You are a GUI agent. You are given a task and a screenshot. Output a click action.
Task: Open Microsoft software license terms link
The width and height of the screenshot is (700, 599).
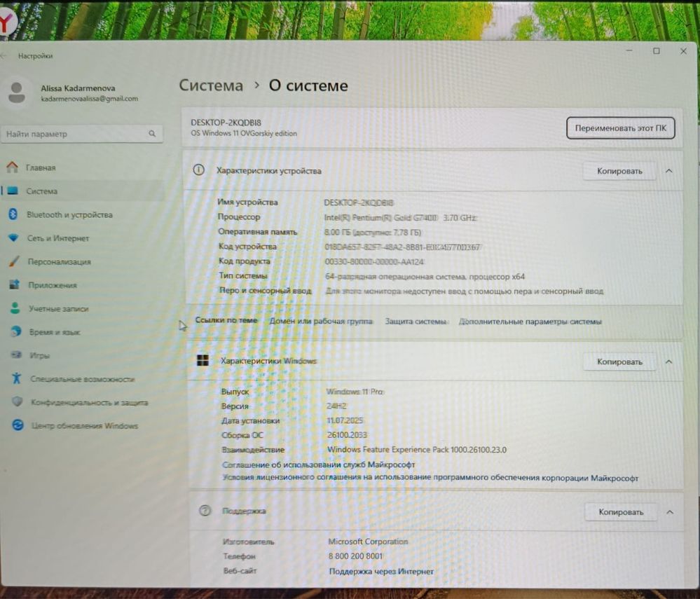pyautogui.click(x=430, y=478)
